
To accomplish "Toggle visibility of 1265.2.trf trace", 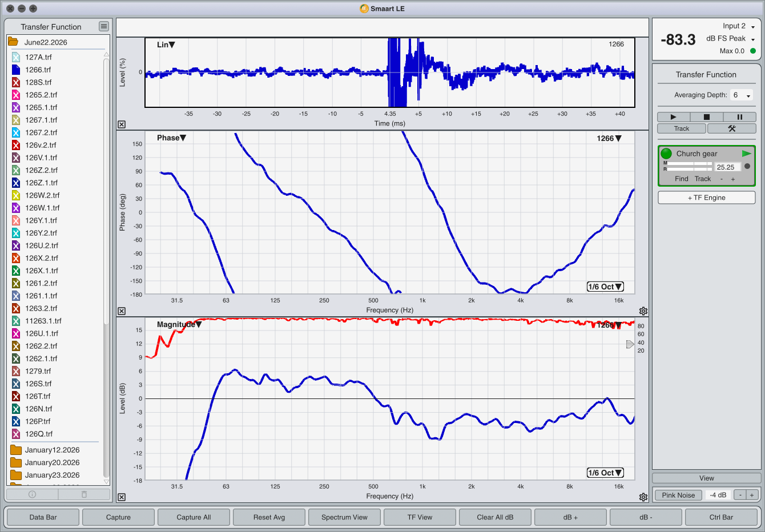I will 16,95.
